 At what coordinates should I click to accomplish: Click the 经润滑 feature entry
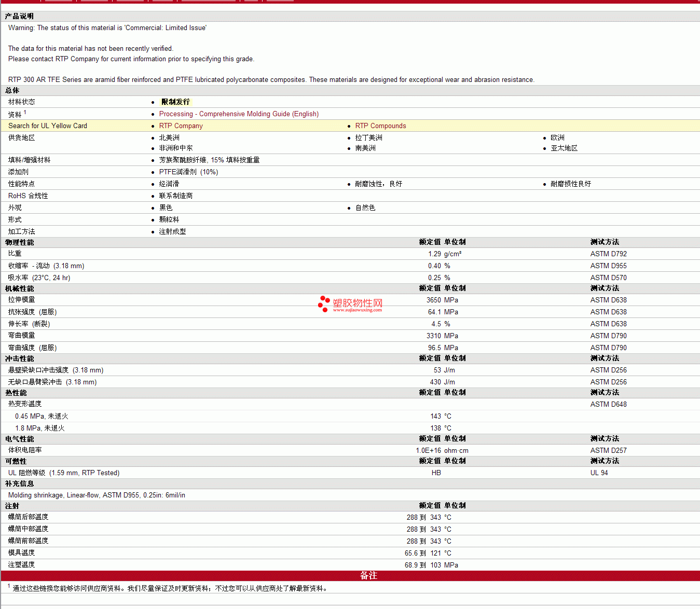point(169,184)
